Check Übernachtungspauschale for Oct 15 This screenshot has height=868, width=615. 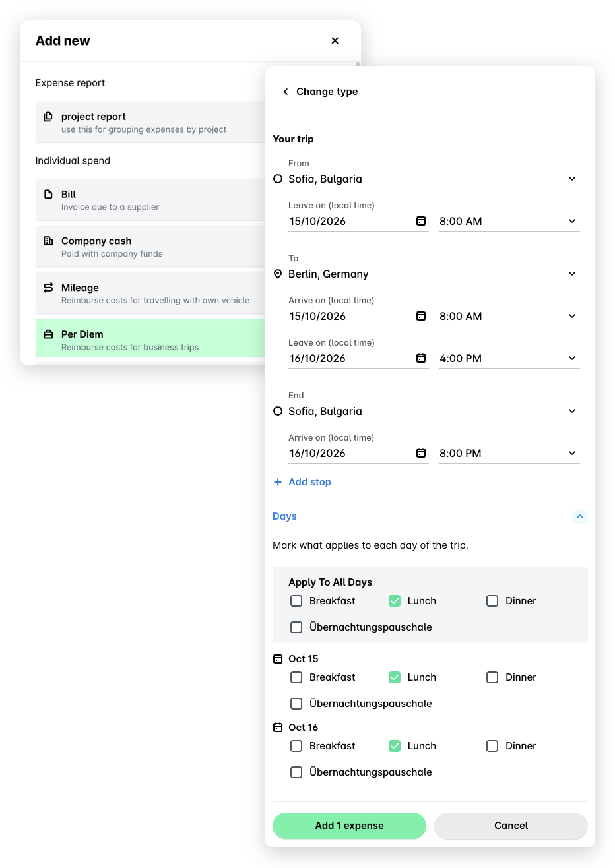(x=296, y=704)
